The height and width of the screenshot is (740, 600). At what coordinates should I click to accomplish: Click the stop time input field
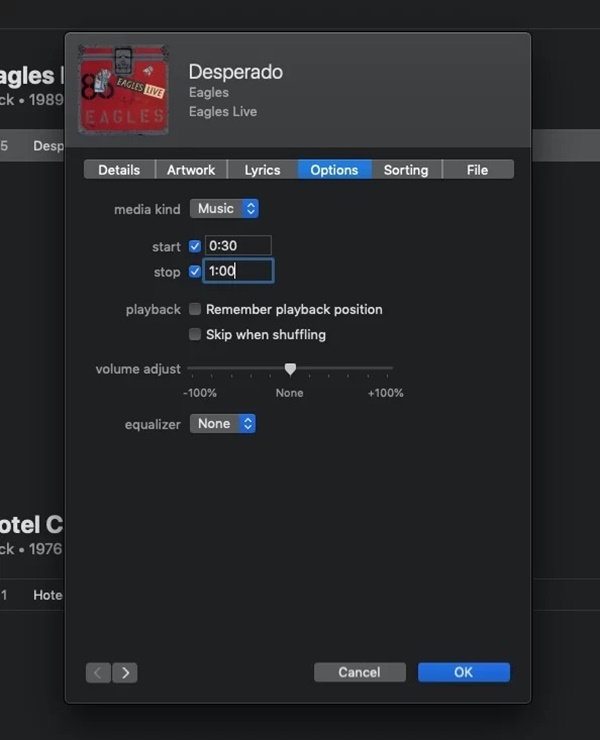coord(239,271)
